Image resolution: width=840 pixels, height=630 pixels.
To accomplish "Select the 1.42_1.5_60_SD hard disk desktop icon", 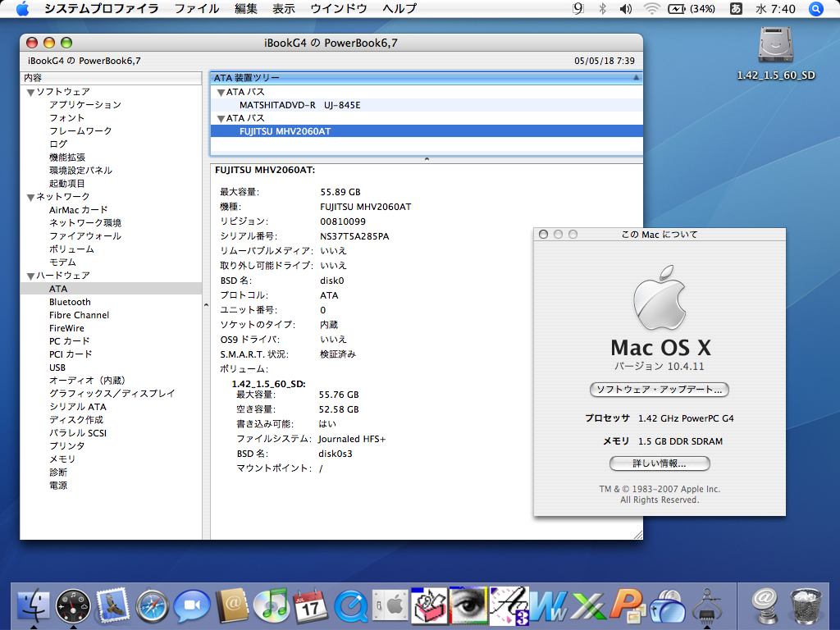I will click(775, 46).
